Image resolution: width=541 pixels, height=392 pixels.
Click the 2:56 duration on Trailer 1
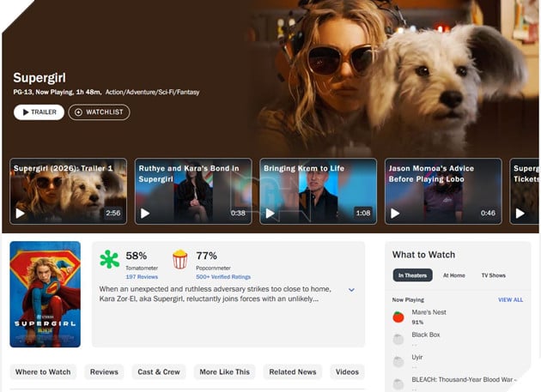pos(113,213)
